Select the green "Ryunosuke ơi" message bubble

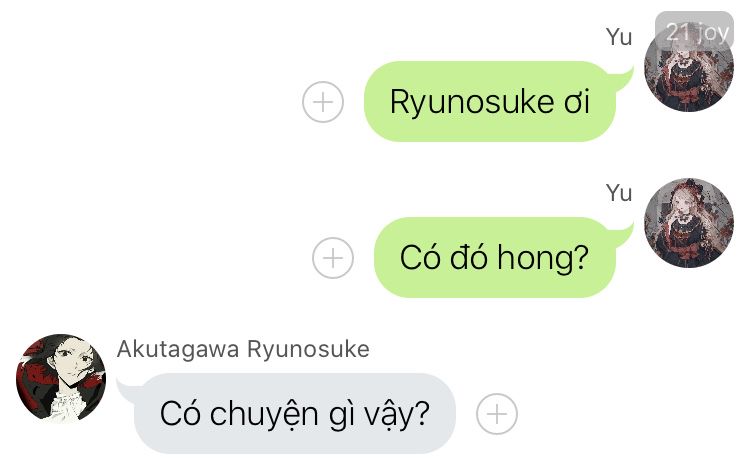pyautogui.click(x=490, y=101)
